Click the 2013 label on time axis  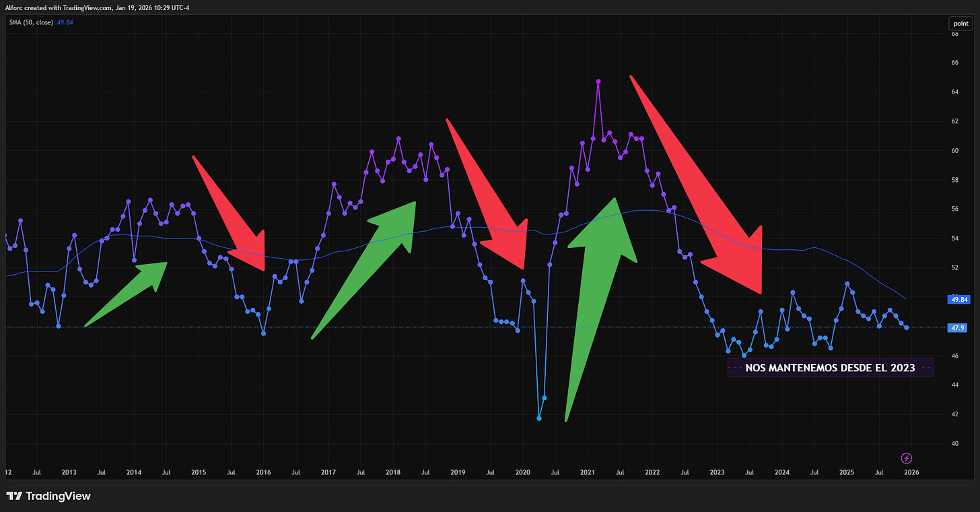(x=69, y=472)
